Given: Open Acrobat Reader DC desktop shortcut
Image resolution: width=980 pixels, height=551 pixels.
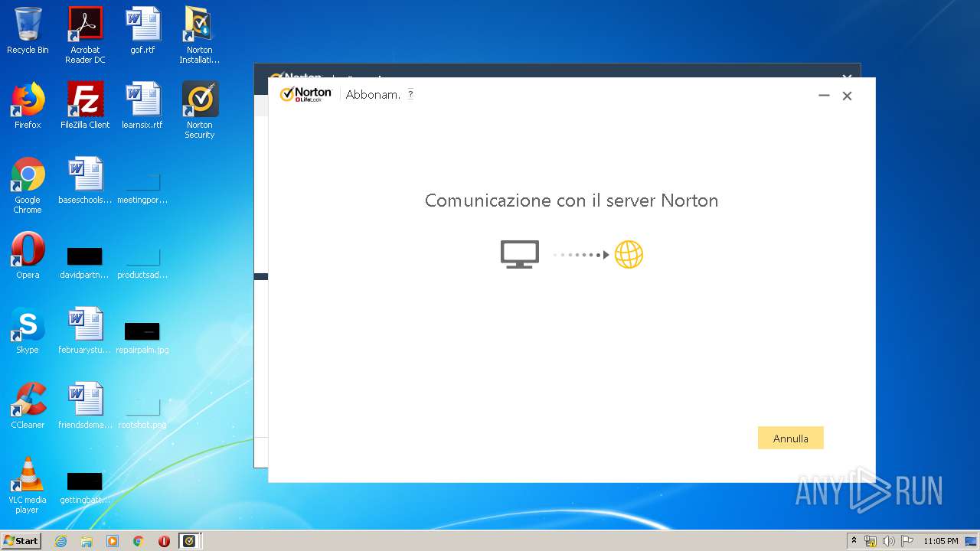Looking at the screenshot, I should tap(85, 35).
